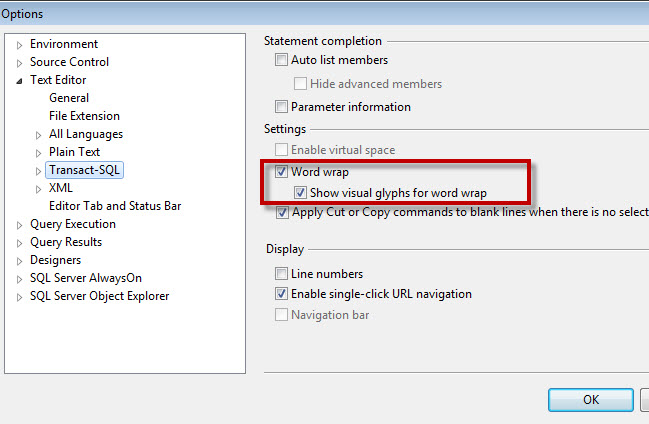This screenshot has width=649, height=424.
Task: Open Editor Tab and Status Bar page
Action: (x=115, y=206)
